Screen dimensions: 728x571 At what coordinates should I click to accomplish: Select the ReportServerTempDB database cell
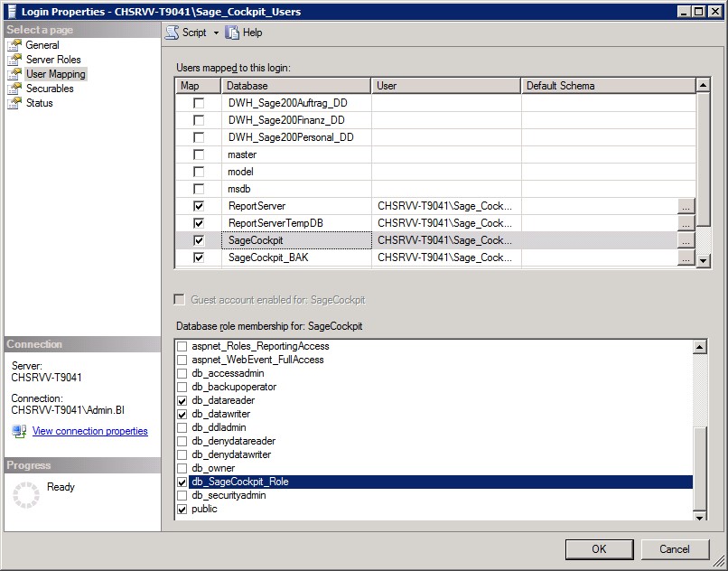tap(296, 223)
